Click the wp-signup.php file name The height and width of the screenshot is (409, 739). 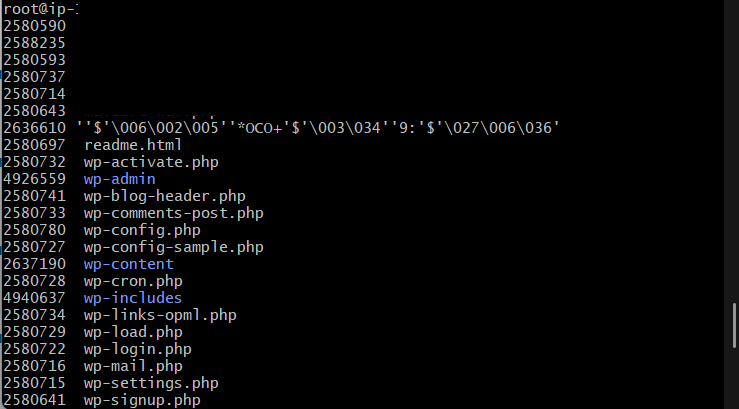[x=142, y=400]
